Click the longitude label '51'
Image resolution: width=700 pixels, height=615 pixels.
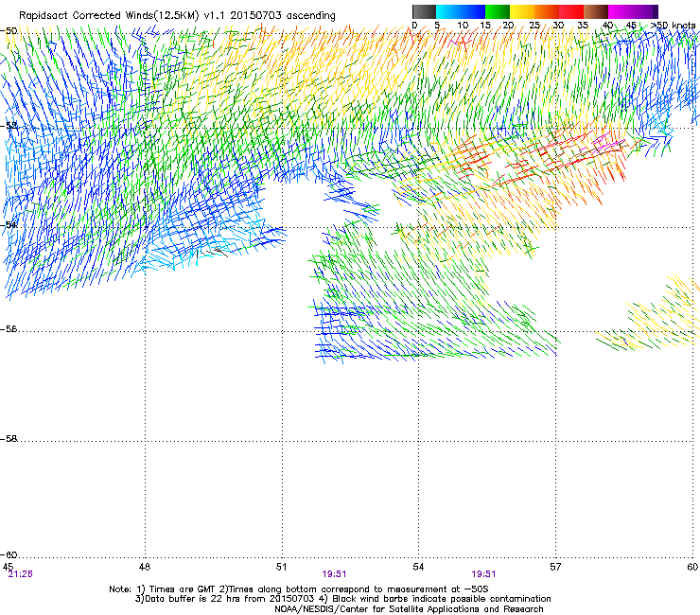281,567
